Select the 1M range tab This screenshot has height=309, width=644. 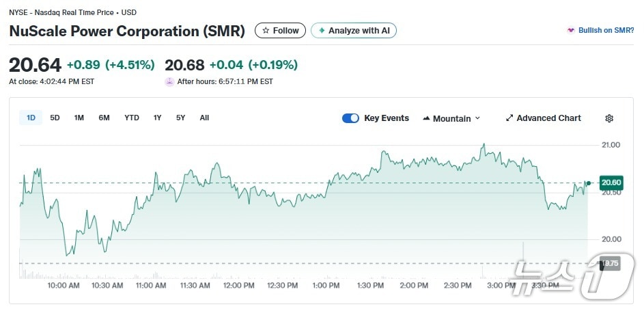79,118
